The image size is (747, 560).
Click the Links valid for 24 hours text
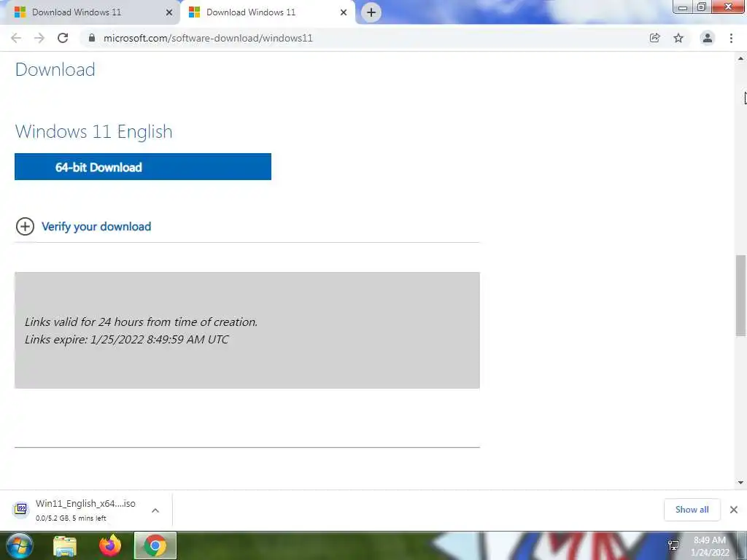click(x=141, y=322)
